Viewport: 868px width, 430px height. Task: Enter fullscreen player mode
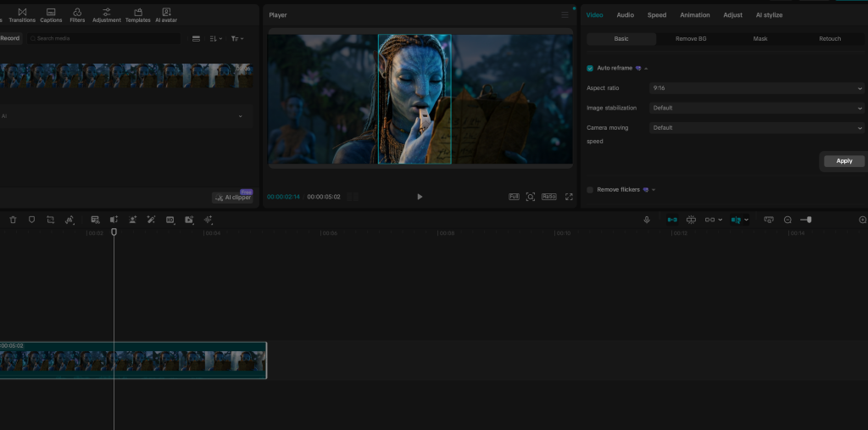pyautogui.click(x=569, y=197)
